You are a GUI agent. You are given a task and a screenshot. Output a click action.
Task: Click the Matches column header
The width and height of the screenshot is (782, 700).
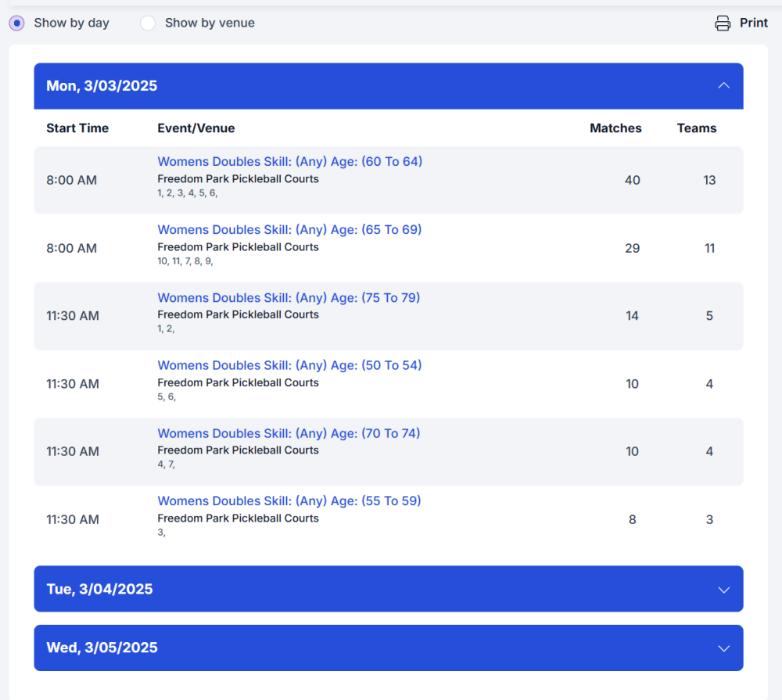pos(615,128)
